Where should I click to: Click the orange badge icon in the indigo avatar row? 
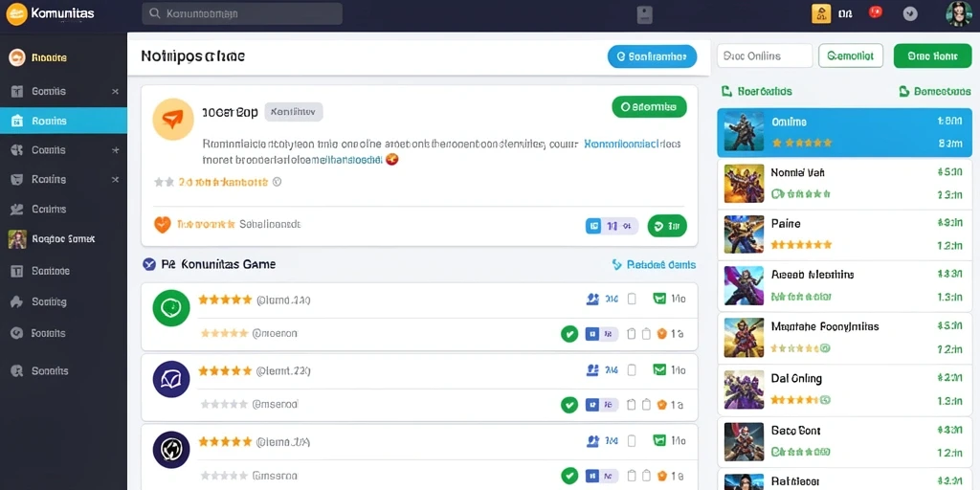point(662,405)
